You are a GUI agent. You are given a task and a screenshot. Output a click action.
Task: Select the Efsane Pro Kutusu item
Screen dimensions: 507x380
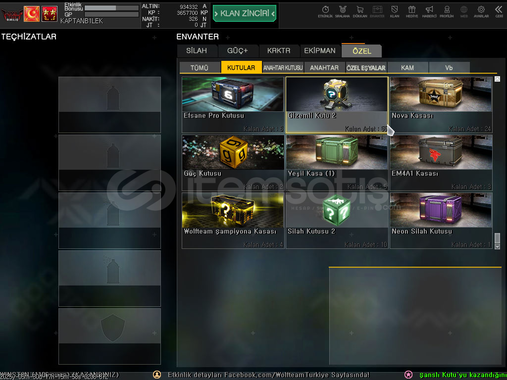[x=233, y=105]
